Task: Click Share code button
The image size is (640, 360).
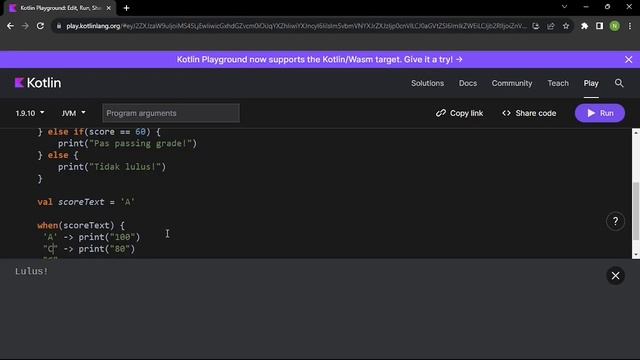Action: (529, 113)
